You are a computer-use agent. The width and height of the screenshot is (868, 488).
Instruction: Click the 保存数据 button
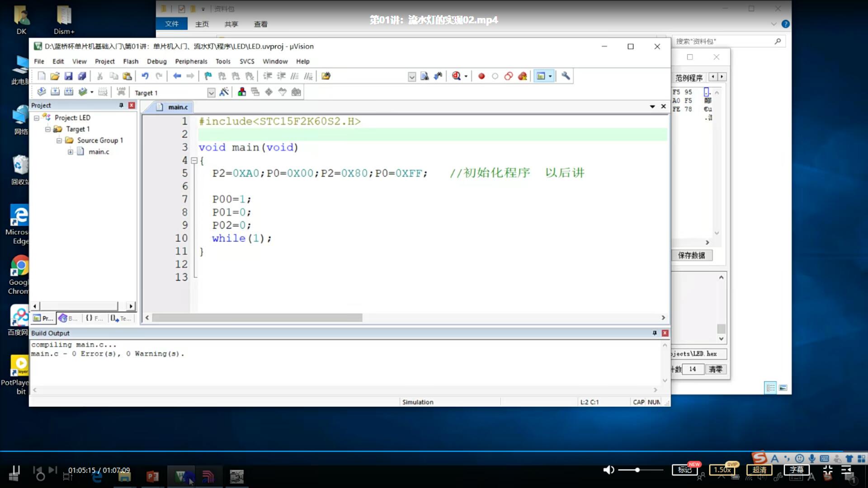pos(692,255)
